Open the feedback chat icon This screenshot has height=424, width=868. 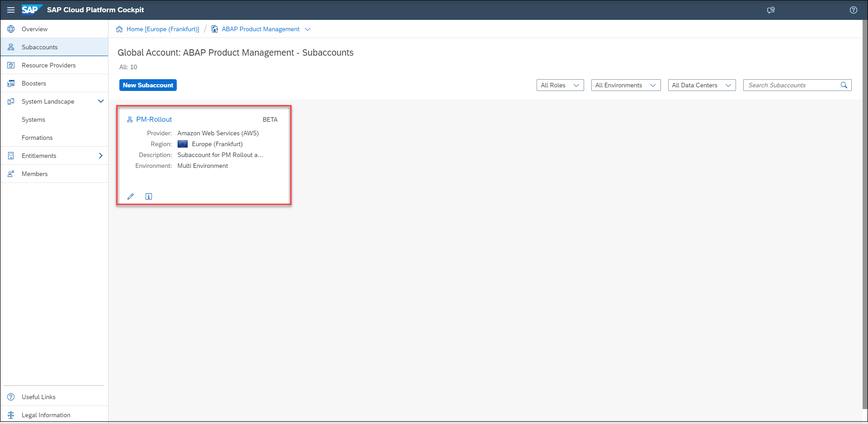pyautogui.click(x=771, y=10)
